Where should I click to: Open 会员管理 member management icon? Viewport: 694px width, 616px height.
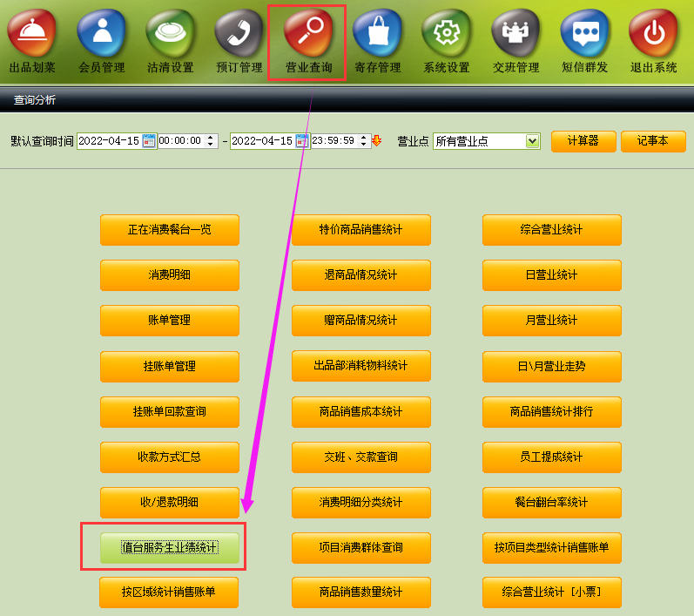point(102,34)
